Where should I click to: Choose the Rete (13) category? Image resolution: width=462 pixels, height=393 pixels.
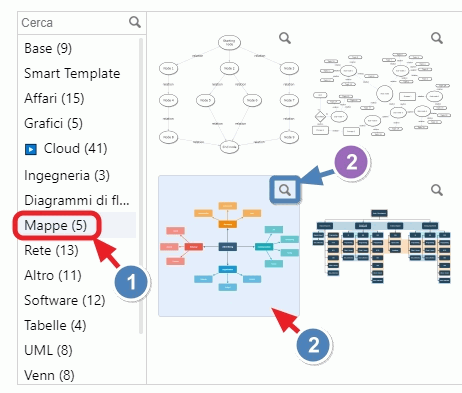(x=51, y=250)
